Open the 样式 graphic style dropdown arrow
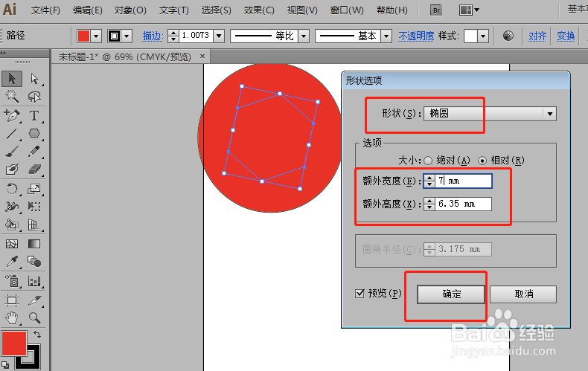The height and width of the screenshot is (371, 588). (483, 36)
